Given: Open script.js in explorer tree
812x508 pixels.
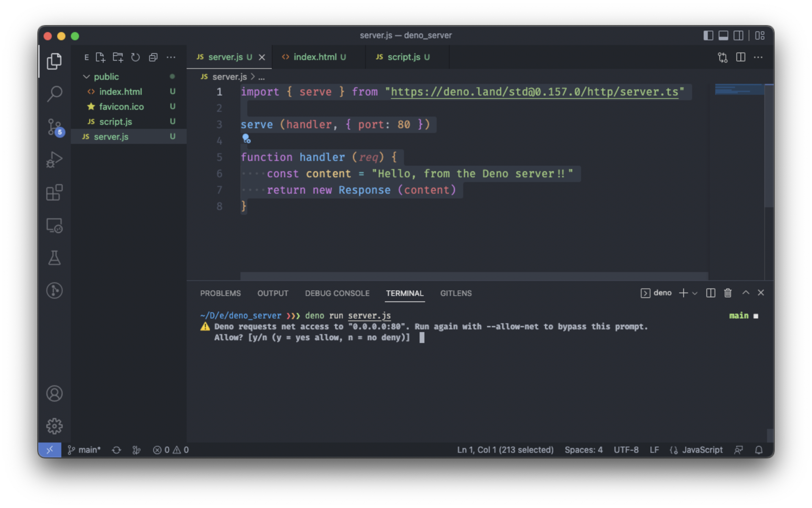Looking at the screenshot, I should coord(128,122).
